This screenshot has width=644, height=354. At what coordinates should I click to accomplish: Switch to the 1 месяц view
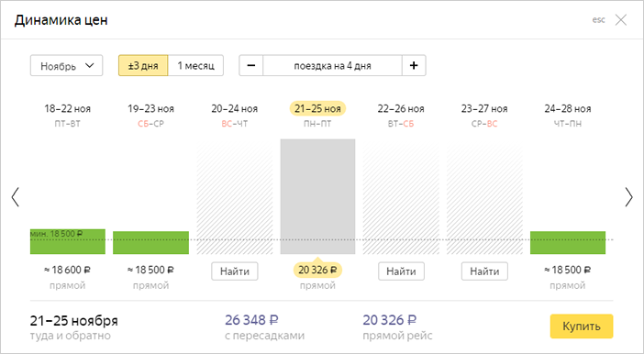(196, 65)
